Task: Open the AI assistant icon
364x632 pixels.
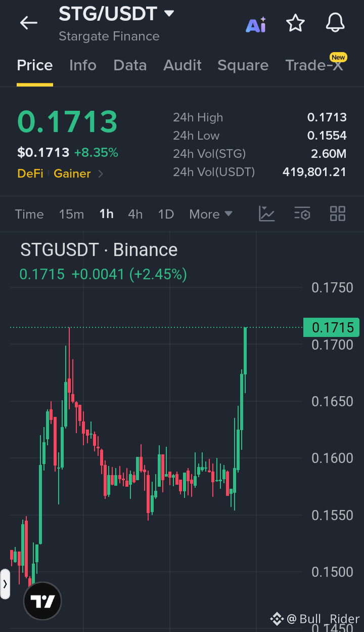Action: click(x=256, y=24)
